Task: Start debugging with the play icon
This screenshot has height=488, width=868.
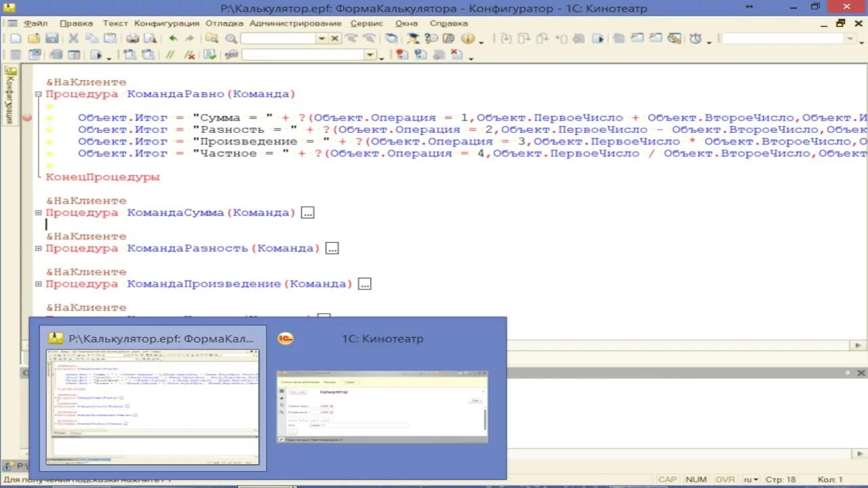Action: (x=96, y=55)
